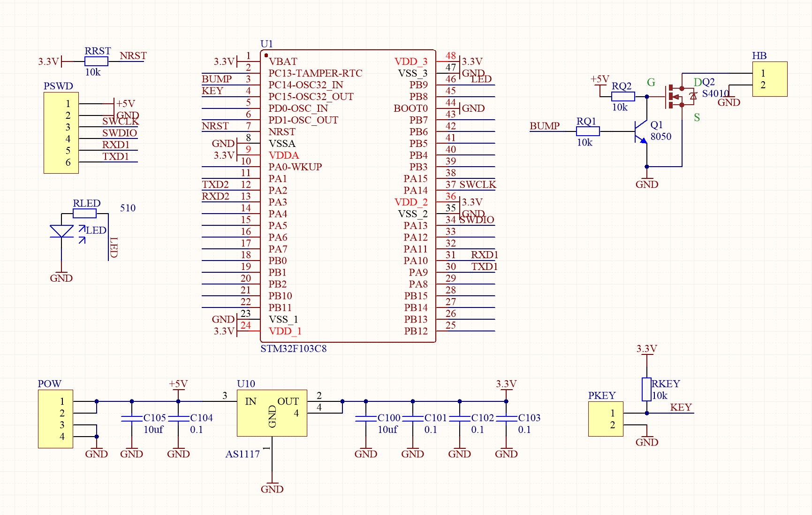The image size is (812, 515).
Task: Click the KEY label near RKEY
Action: [681, 407]
